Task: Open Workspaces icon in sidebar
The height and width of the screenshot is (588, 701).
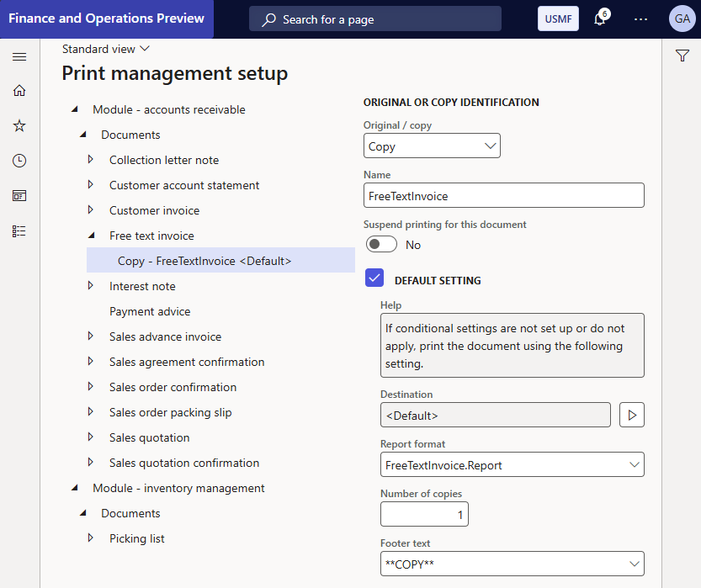Action: pos(19,195)
